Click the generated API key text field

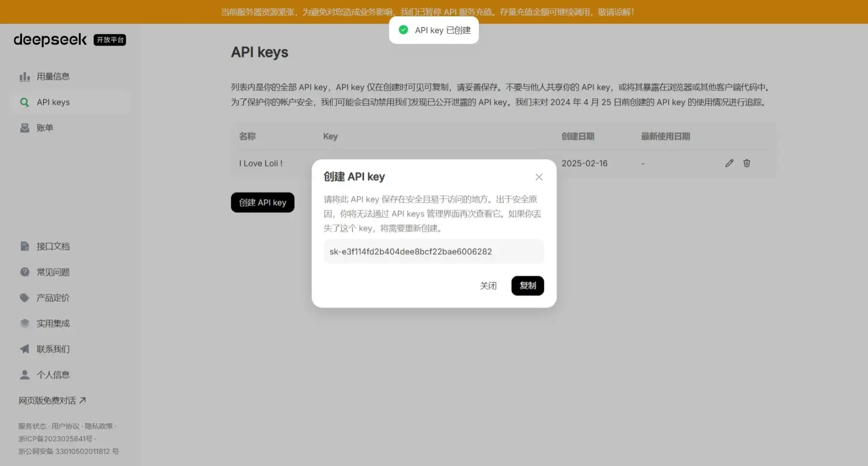(433, 252)
